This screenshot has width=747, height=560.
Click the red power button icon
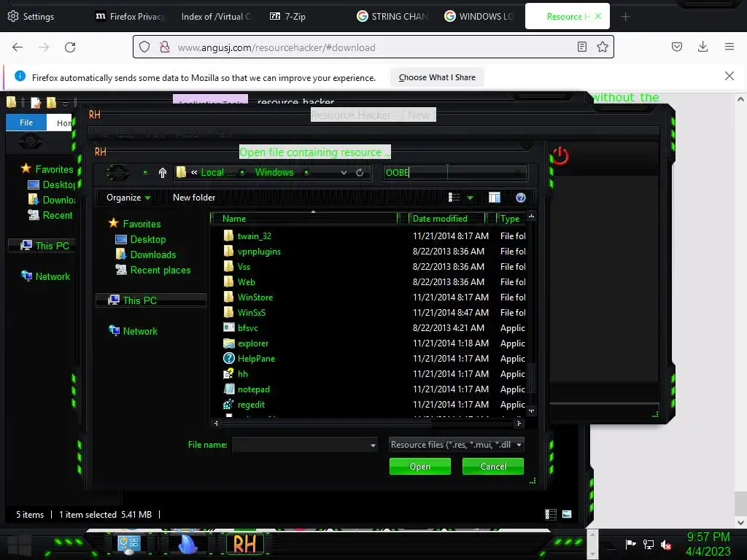point(560,156)
